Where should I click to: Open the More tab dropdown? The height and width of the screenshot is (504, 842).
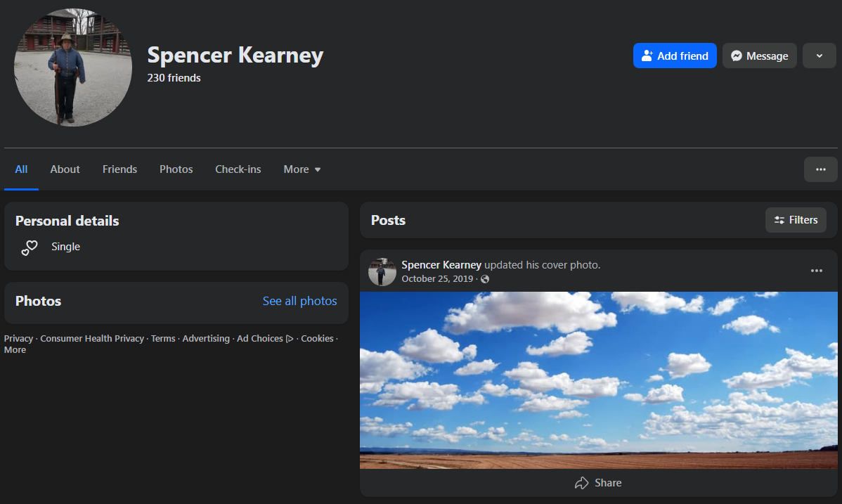coord(302,169)
